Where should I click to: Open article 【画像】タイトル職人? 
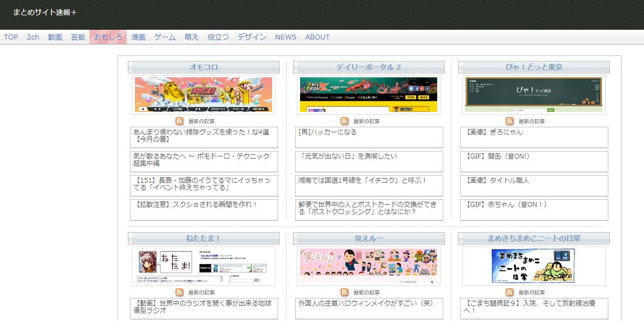pos(534,186)
